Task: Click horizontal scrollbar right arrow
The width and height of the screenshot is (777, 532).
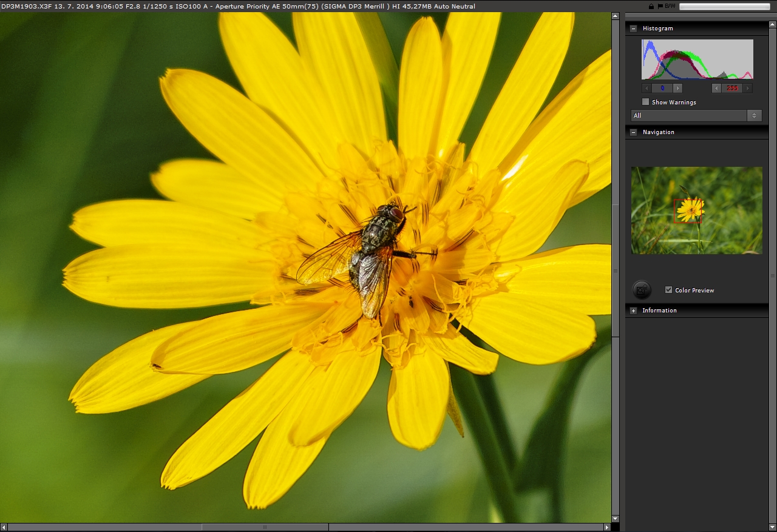Action: [x=606, y=527]
